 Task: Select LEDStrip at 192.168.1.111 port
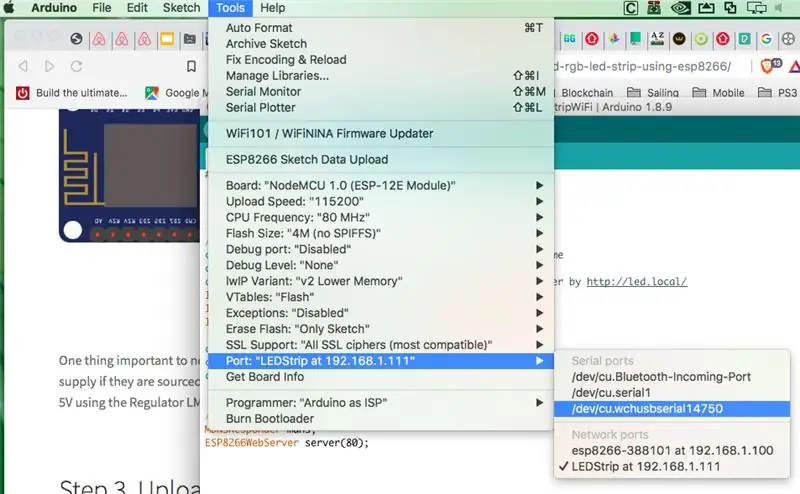pyautogui.click(x=671, y=466)
